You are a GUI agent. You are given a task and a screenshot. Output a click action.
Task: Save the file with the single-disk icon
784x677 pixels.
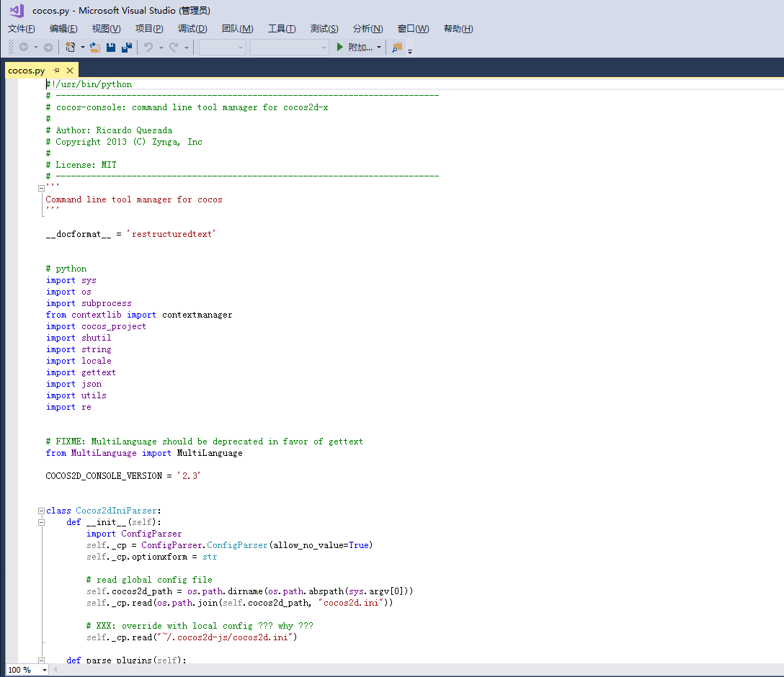coord(111,48)
